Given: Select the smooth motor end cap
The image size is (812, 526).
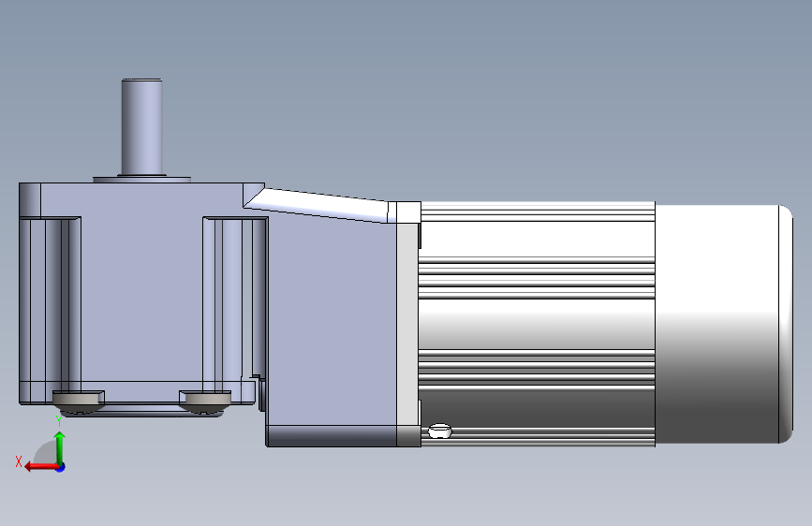Looking at the screenshot, I should point(723,324).
